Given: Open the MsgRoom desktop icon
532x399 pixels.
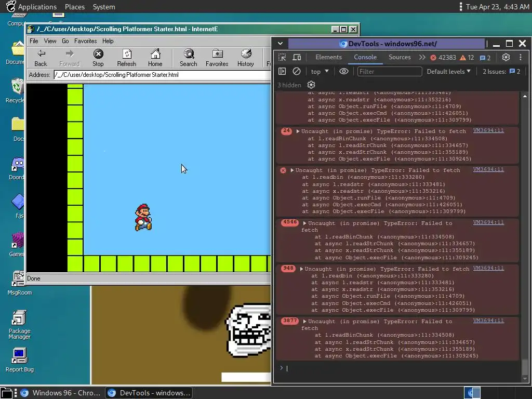Looking at the screenshot, I should point(19,283).
